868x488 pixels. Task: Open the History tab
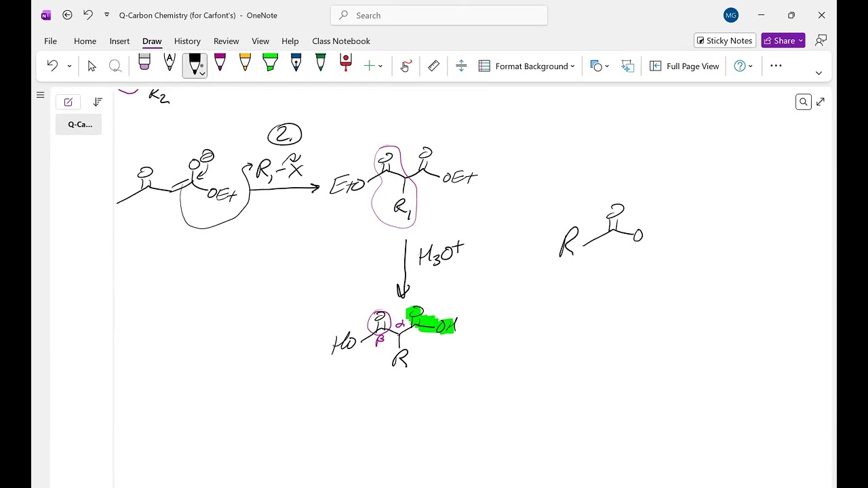187,41
